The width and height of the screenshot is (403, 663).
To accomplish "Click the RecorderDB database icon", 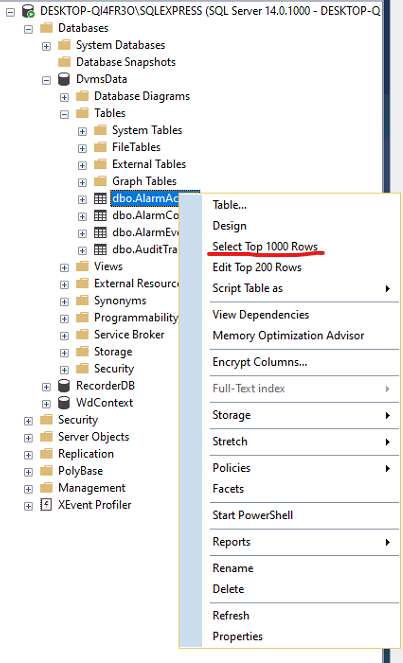I will click(x=64, y=386).
